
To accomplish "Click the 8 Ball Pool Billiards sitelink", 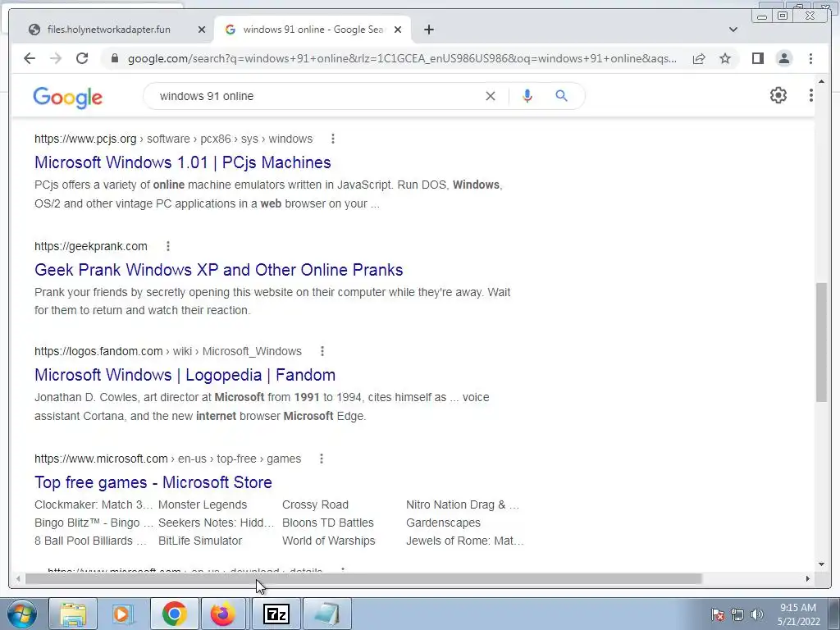I will pyautogui.click(x=90, y=541).
